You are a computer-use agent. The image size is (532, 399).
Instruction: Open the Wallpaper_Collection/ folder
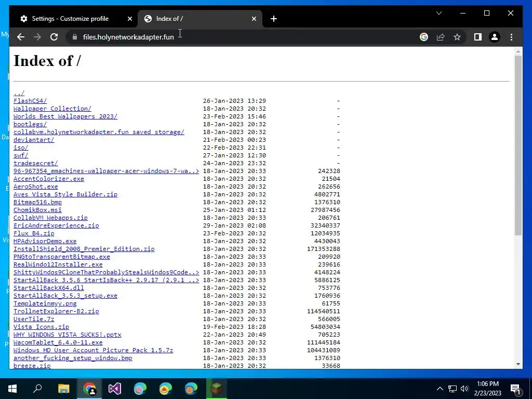(52, 109)
